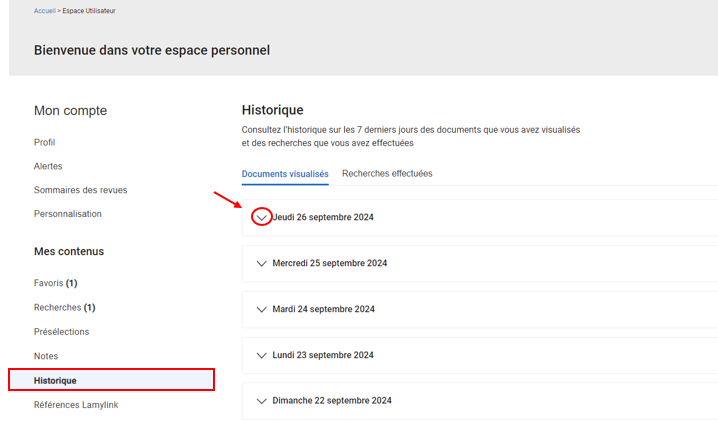Expand the Mardi 24 septembre 2024 chevron
Screen dimensions: 718x424
[x=262, y=310]
